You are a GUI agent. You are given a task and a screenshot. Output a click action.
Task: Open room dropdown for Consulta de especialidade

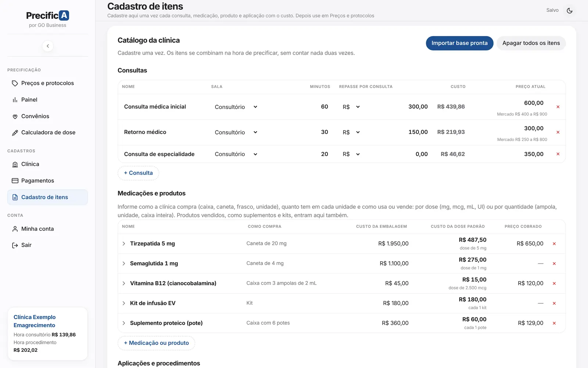click(x=236, y=154)
